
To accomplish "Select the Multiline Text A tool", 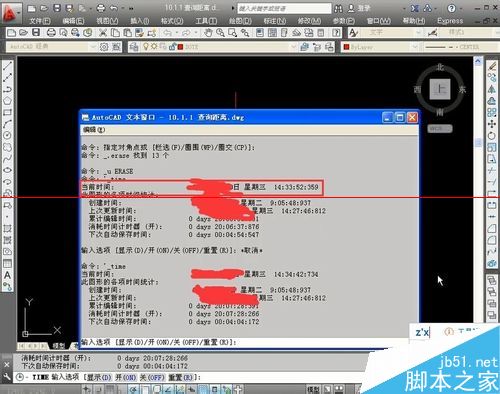I will (x=7, y=275).
